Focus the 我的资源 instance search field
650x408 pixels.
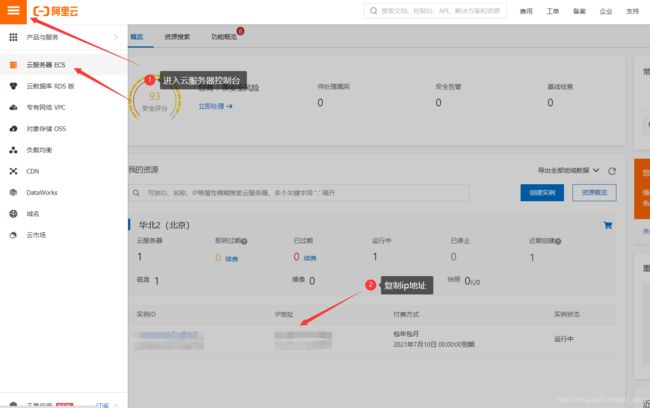tap(299, 193)
